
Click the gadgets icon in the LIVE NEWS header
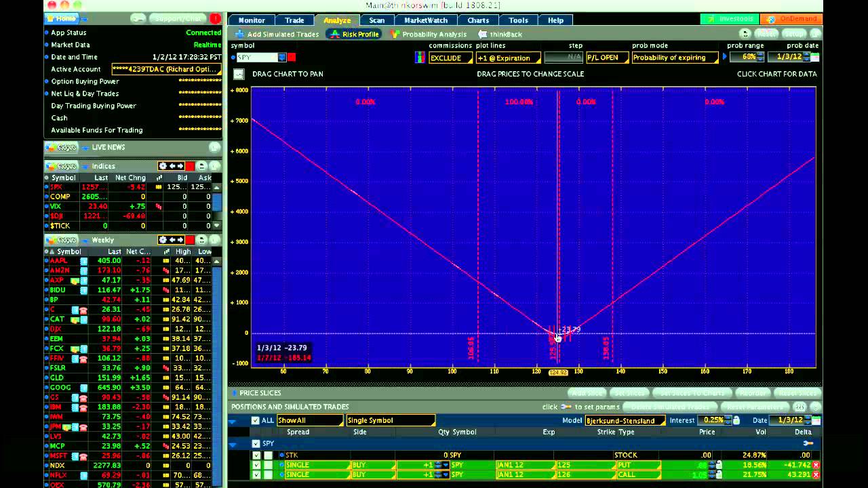[62, 147]
